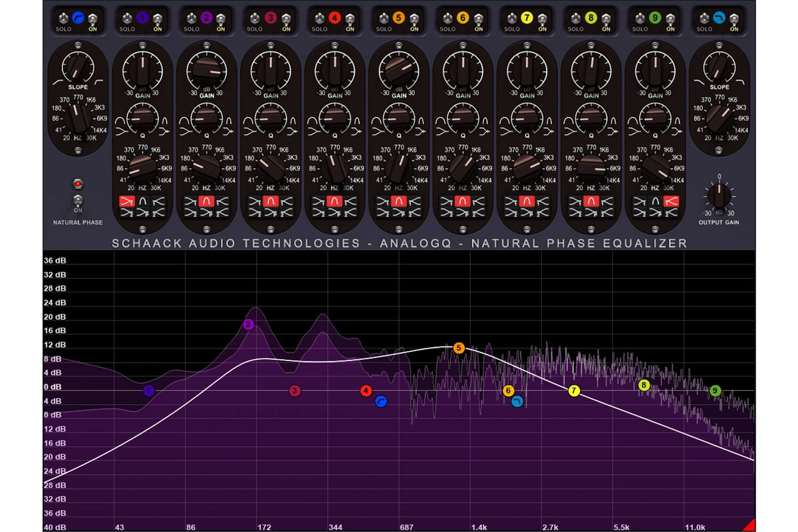This screenshot has height=532, width=798.
Task: Click node 3 on the frequency graph
Action: (295, 391)
